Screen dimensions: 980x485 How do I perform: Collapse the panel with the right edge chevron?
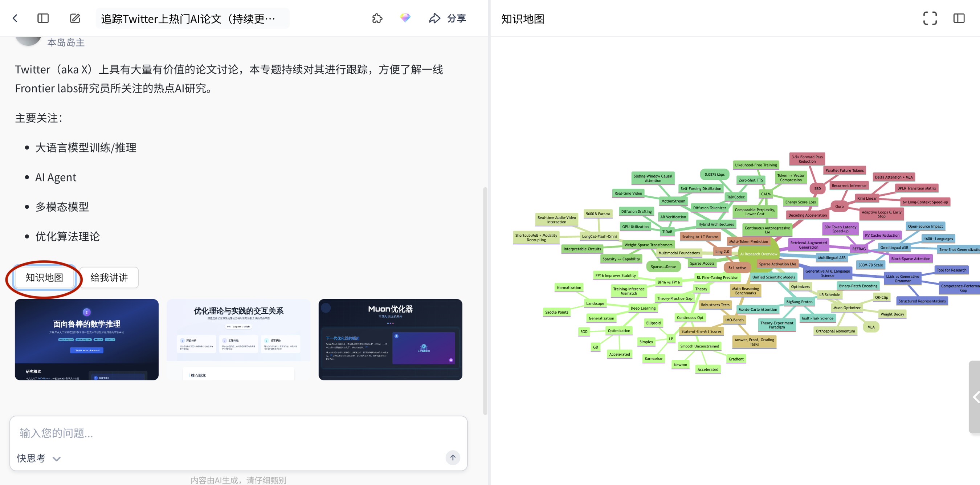point(975,397)
